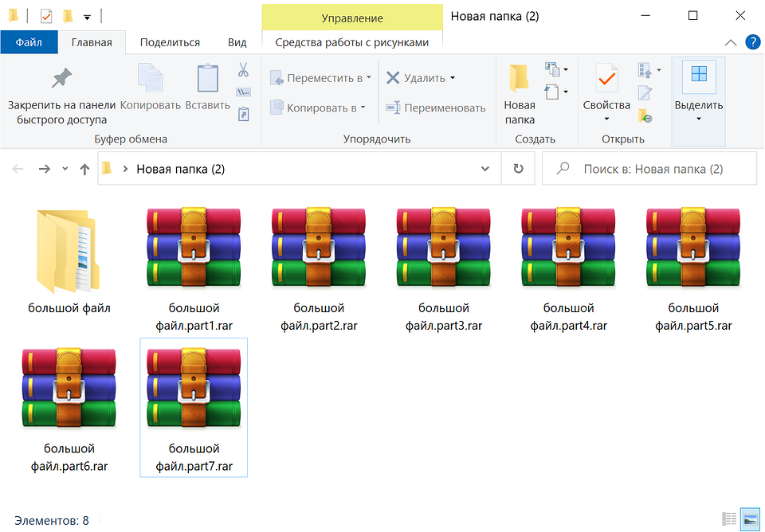Select the большой файл.part7.rar archive
The height and width of the screenshot is (532, 765).
click(194, 407)
